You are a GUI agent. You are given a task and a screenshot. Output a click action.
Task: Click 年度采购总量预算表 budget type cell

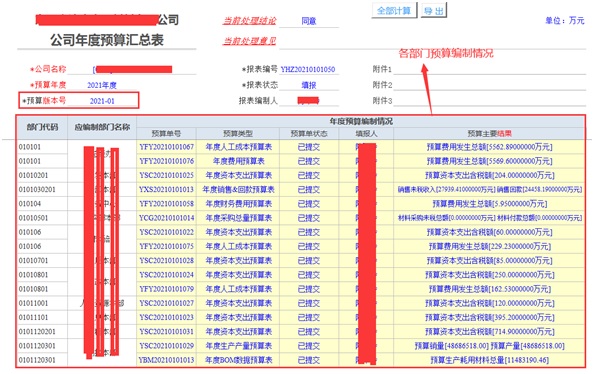click(238, 218)
